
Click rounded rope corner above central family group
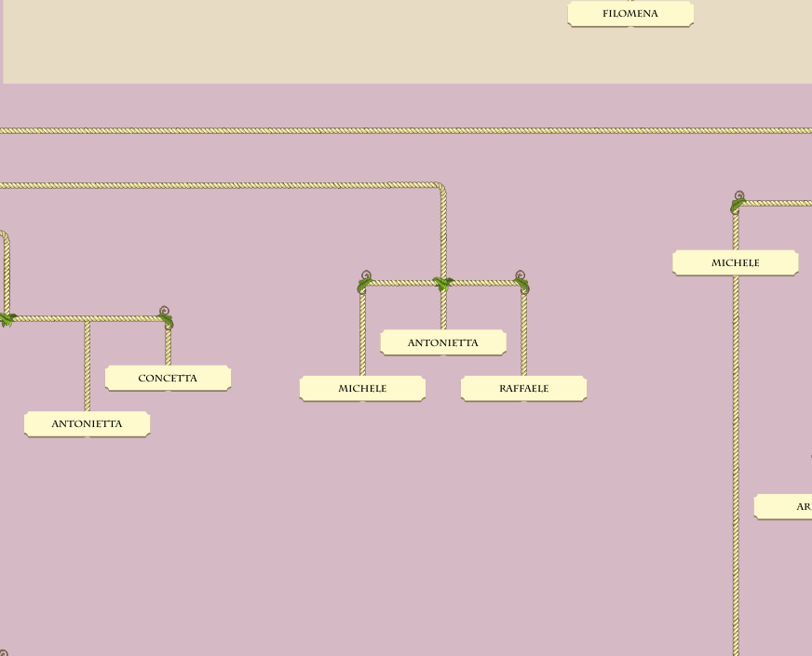(440, 189)
